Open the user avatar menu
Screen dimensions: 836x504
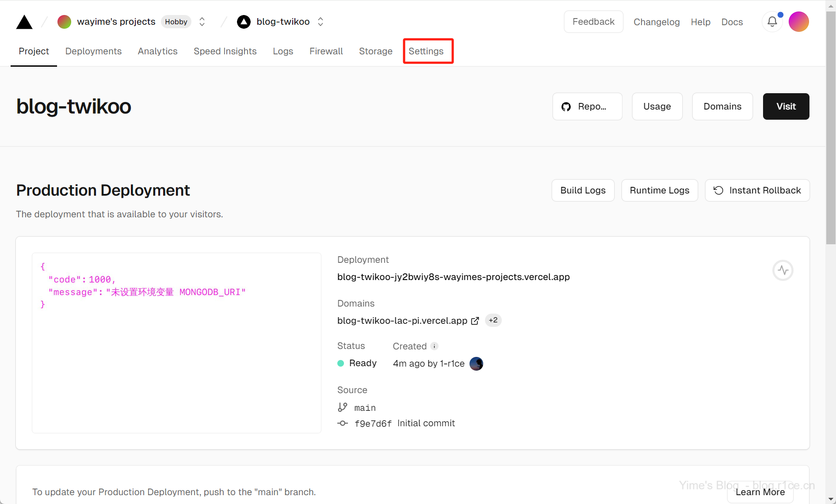click(x=798, y=22)
